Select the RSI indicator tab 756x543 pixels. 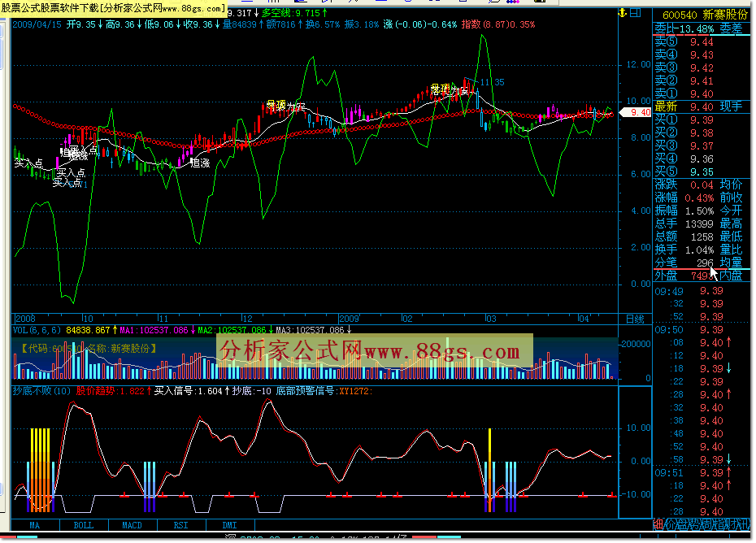[x=180, y=525]
